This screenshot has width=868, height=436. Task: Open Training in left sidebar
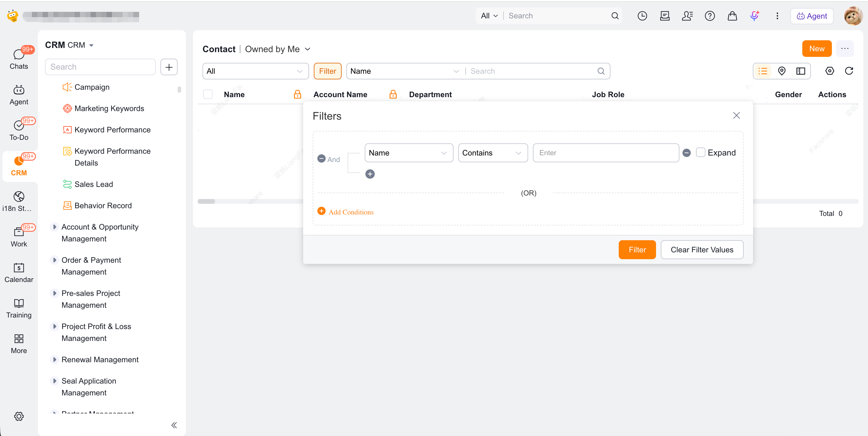tap(19, 308)
